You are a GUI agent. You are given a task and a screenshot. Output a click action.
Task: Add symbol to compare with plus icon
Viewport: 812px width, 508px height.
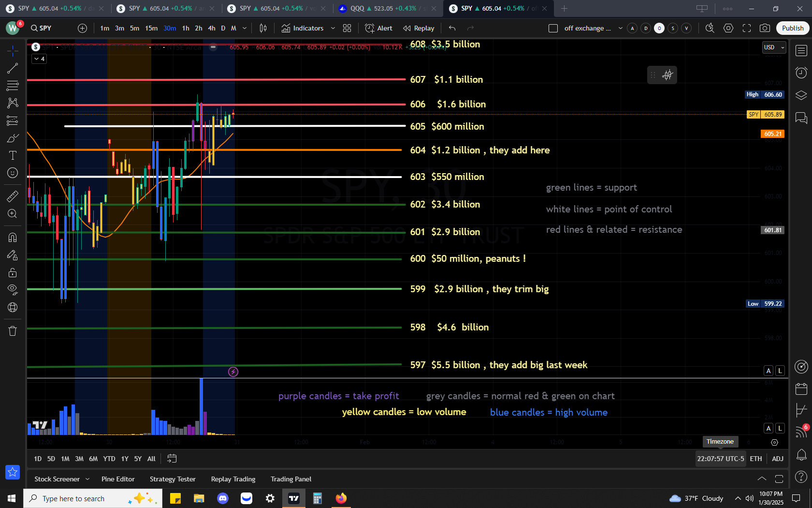(x=83, y=28)
